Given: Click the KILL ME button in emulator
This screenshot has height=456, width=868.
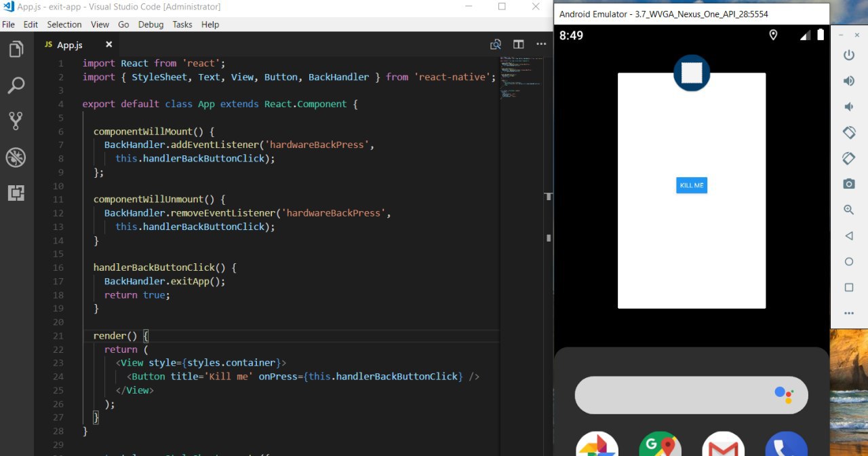Looking at the screenshot, I should pyautogui.click(x=692, y=185).
